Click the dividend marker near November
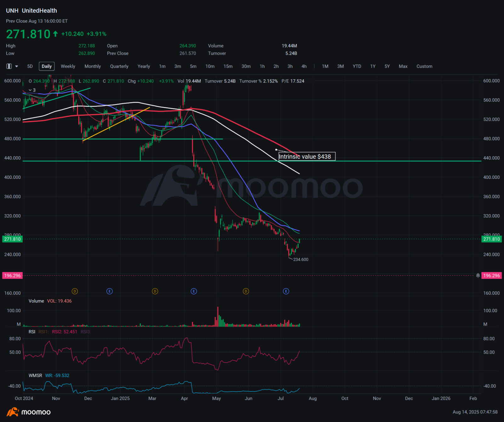This screenshot has width=504, height=422. [x=75, y=291]
